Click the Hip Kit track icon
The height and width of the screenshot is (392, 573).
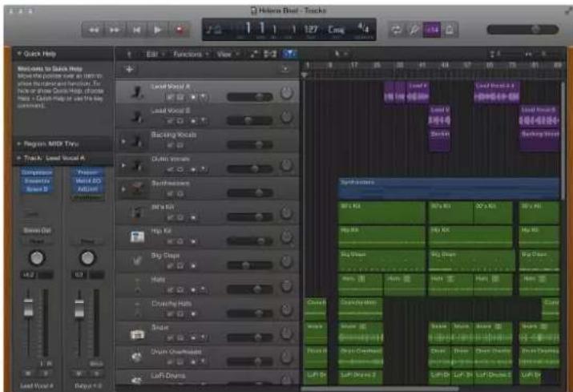[137, 237]
